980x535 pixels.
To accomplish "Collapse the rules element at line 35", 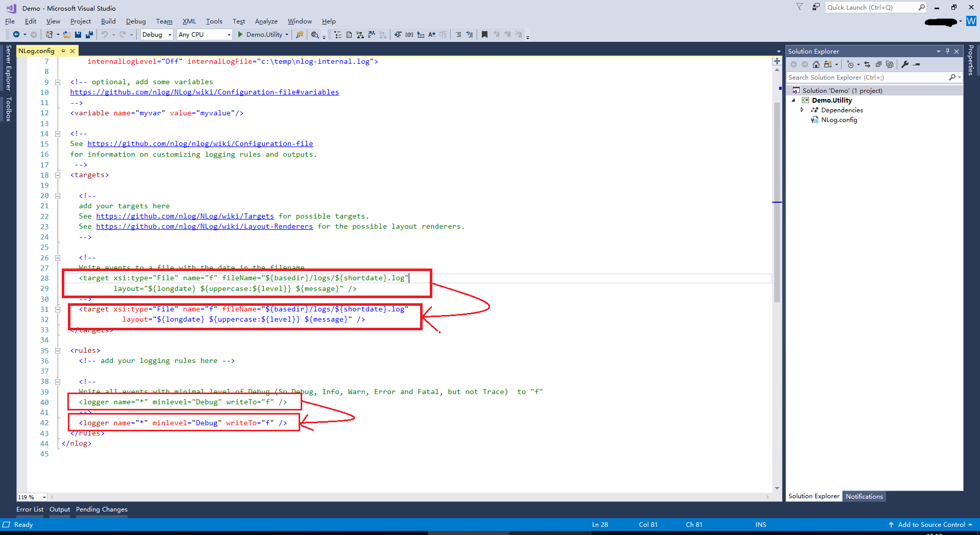I will (58, 351).
